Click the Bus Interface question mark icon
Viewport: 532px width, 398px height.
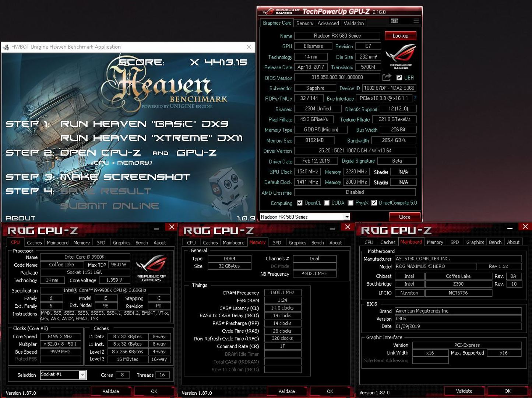pyautogui.click(x=415, y=98)
